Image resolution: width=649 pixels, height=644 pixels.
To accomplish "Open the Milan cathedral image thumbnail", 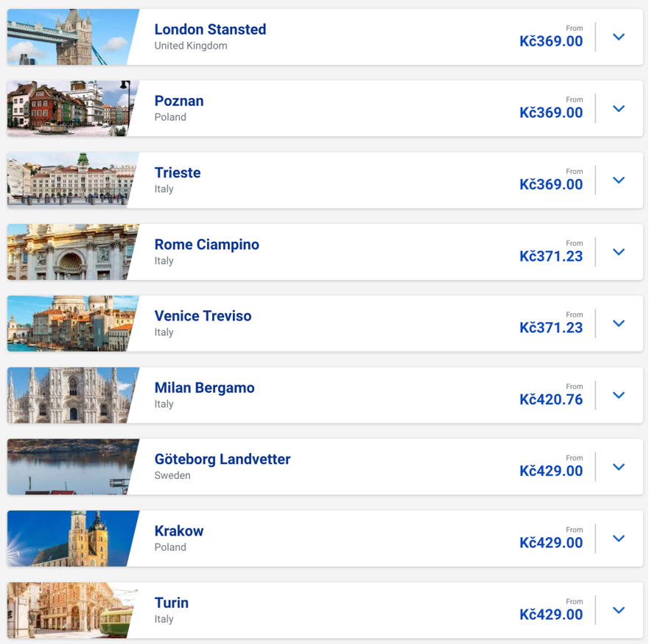I will (x=71, y=395).
